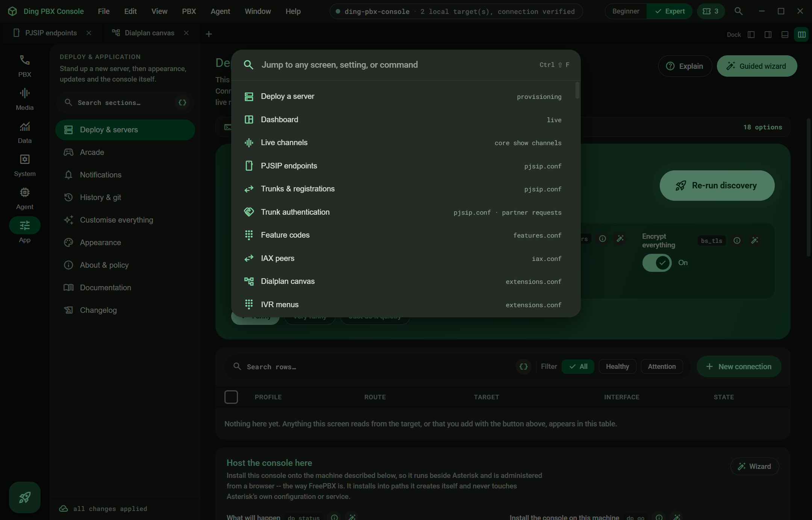812x520 pixels.
Task: Open the ticket counter showing 3
Action: (x=710, y=11)
